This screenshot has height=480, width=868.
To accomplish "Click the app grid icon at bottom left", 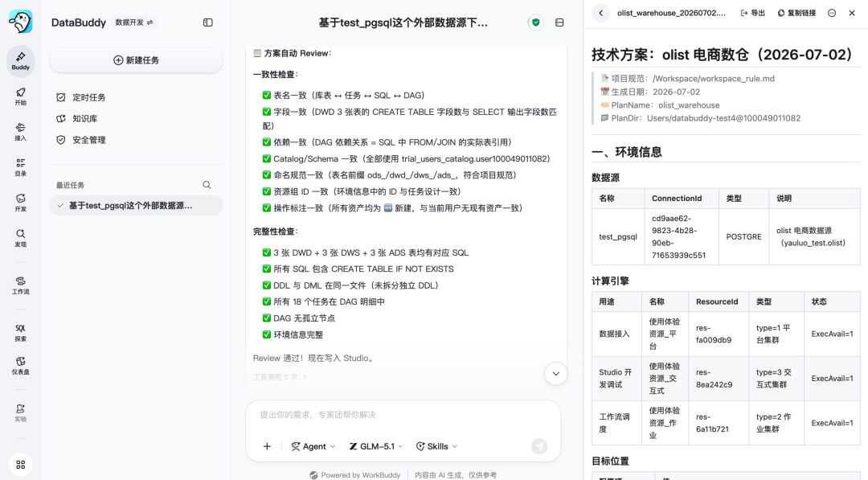I will (20, 465).
